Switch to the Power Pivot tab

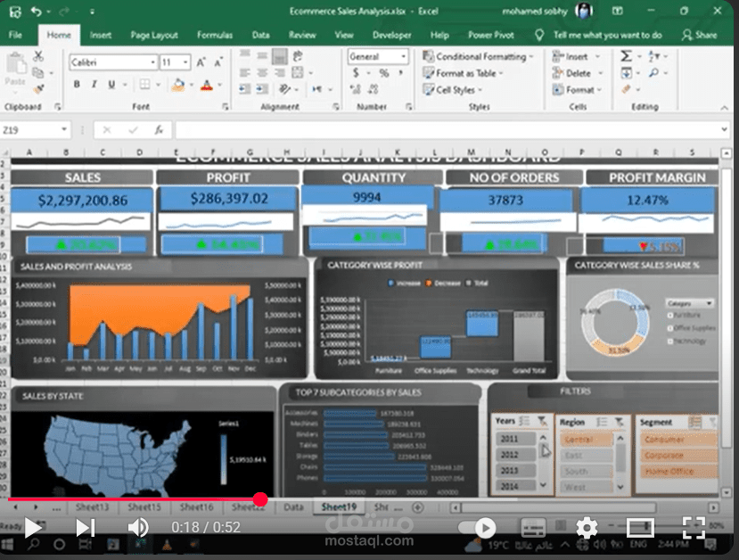click(x=490, y=35)
